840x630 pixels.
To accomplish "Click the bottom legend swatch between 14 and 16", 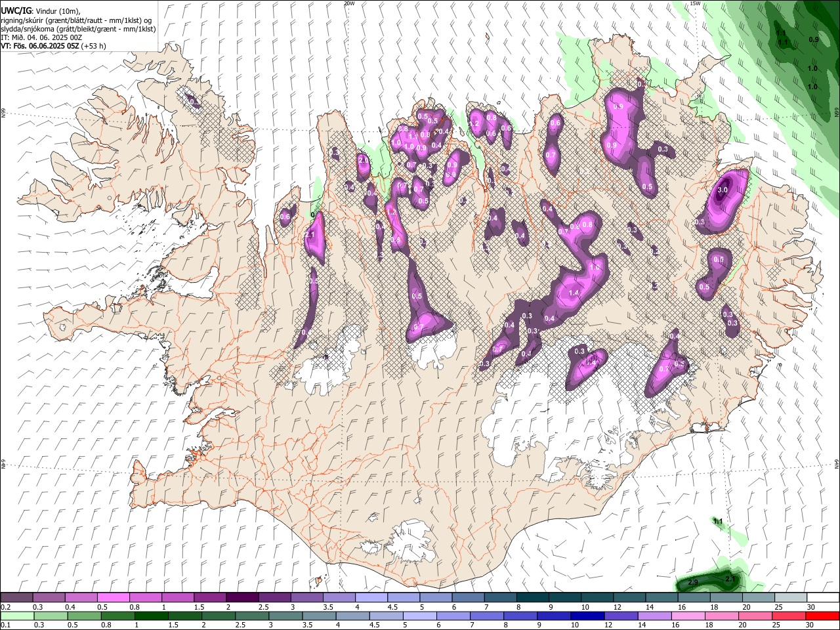I will click(654, 616).
